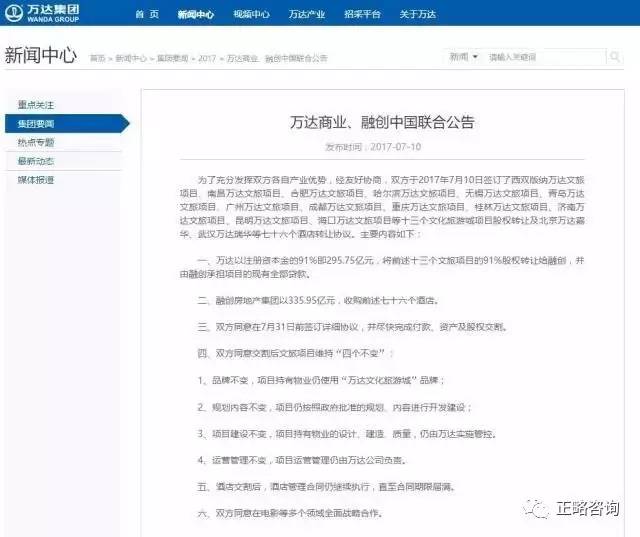Click item 六 about 电影 strategic cooperation

[290, 513]
